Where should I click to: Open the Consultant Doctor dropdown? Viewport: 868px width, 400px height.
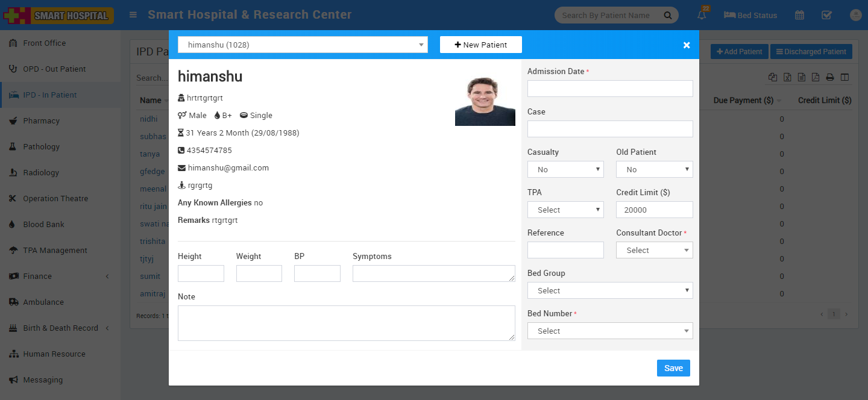tap(654, 250)
